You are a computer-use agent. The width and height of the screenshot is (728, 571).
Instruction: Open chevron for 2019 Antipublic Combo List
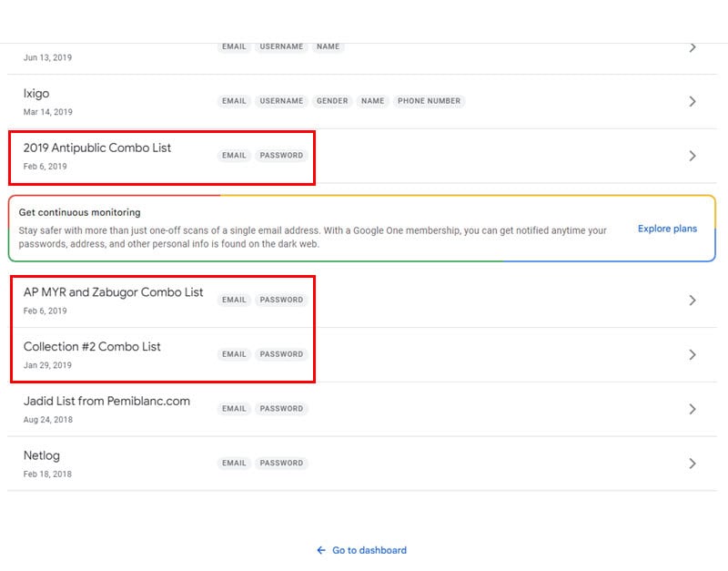tap(693, 156)
